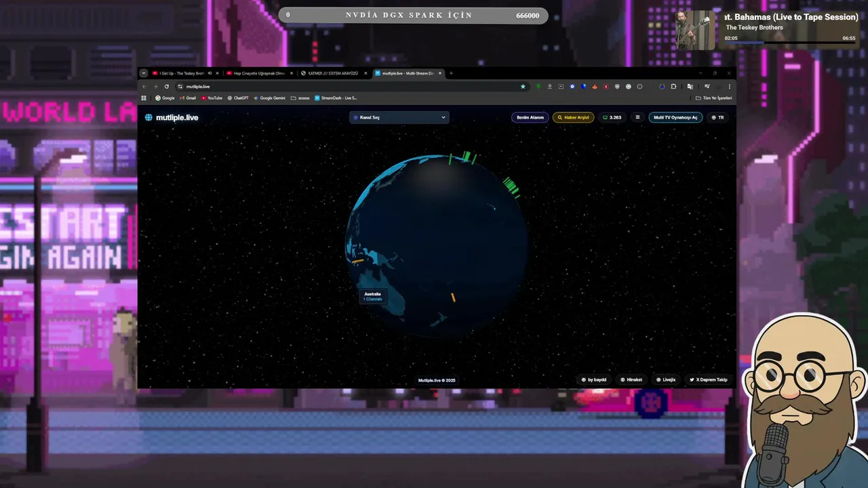Click the orange marker near New Zealand
868x488 pixels.
click(x=453, y=297)
